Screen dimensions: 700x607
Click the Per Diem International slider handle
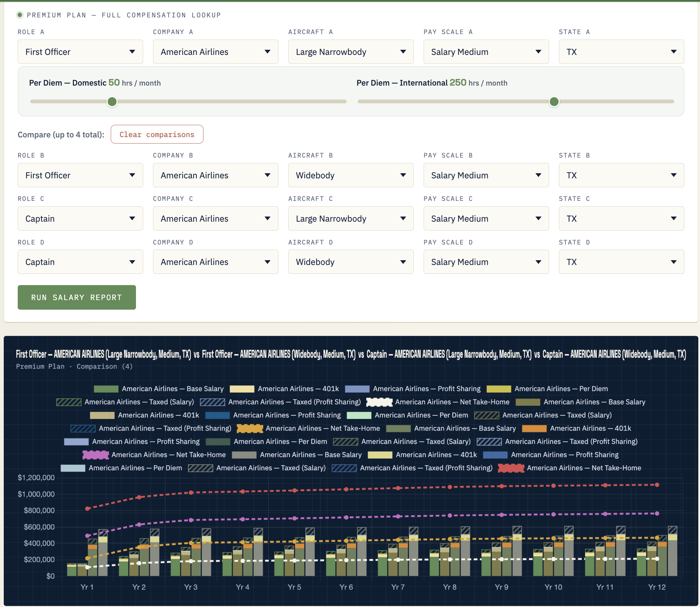point(554,102)
